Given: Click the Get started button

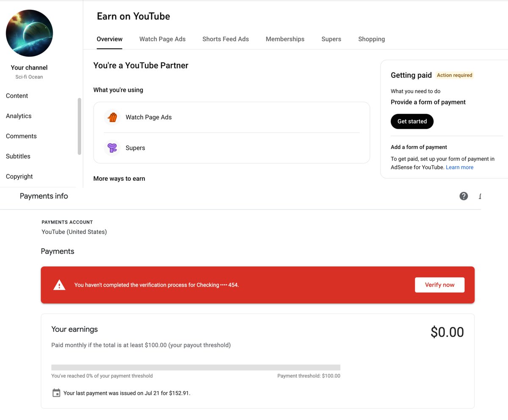Looking at the screenshot, I should [412, 121].
